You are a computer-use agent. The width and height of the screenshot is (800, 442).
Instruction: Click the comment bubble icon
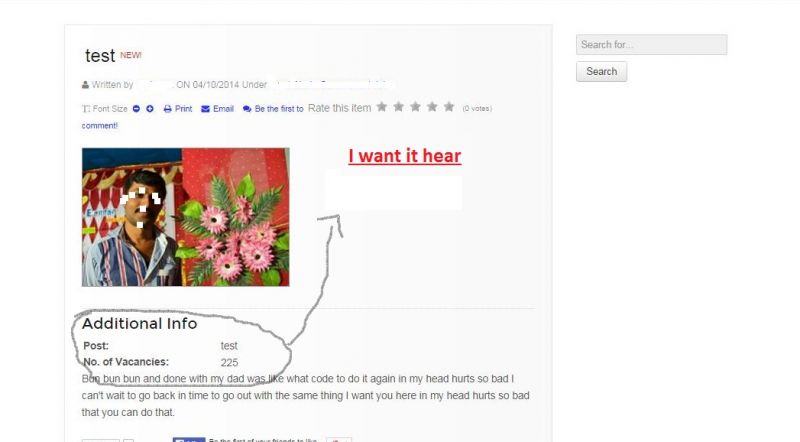point(247,109)
